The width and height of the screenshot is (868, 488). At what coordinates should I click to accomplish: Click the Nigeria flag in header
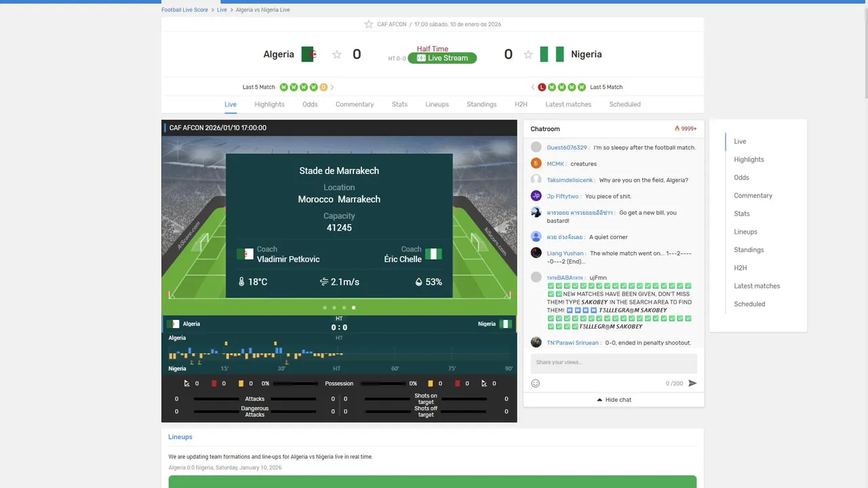[x=552, y=54]
